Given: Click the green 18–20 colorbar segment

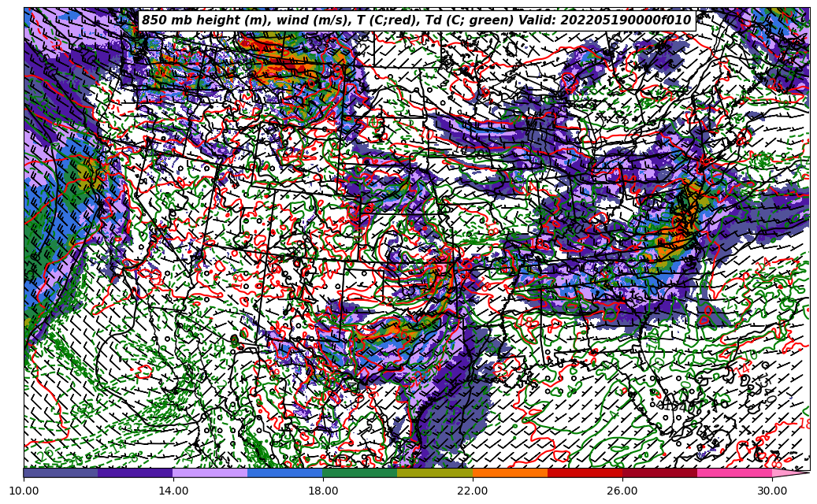Looking at the screenshot, I should [360, 472].
